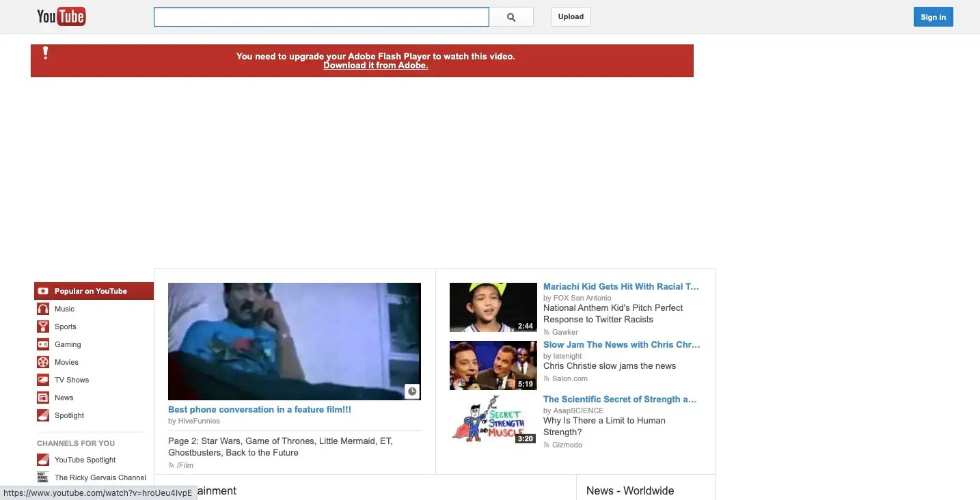The width and height of the screenshot is (980, 500).
Task: Open YouTube Spotlight channel link
Action: point(85,460)
